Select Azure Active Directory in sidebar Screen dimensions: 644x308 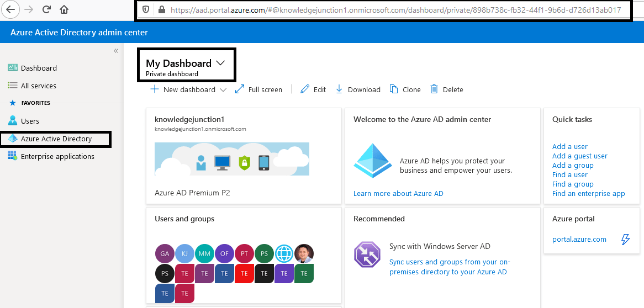click(50, 139)
